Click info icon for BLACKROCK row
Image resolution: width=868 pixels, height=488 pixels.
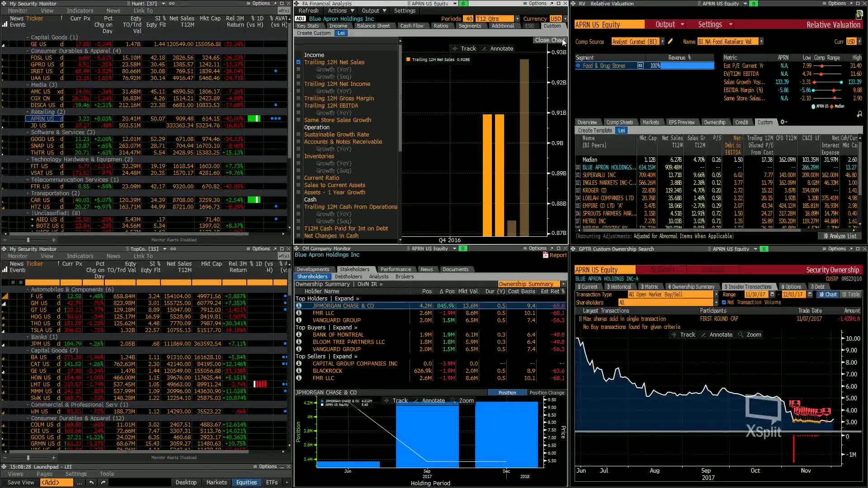299,371
